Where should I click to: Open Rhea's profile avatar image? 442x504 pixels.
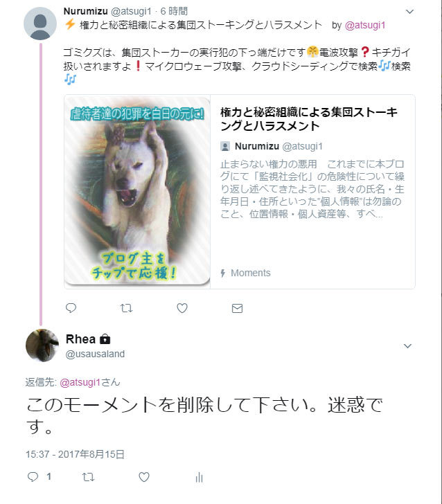[42, 345]
